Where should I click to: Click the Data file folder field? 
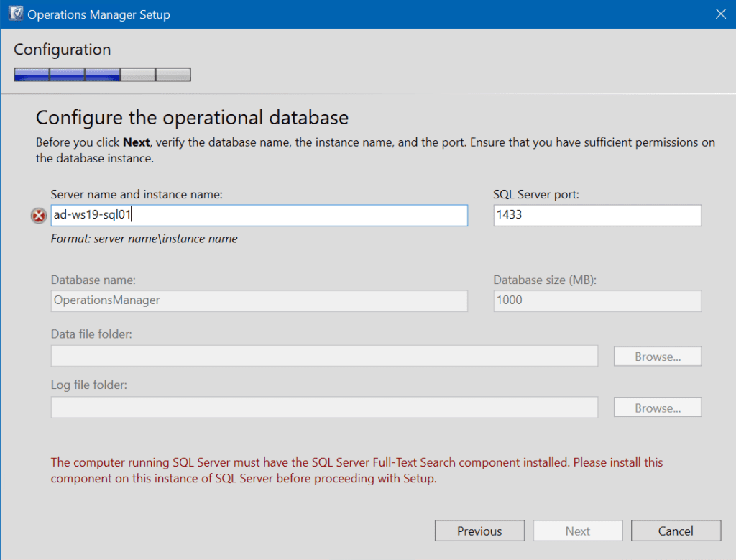pyautogui.click(x=324, y=356)
